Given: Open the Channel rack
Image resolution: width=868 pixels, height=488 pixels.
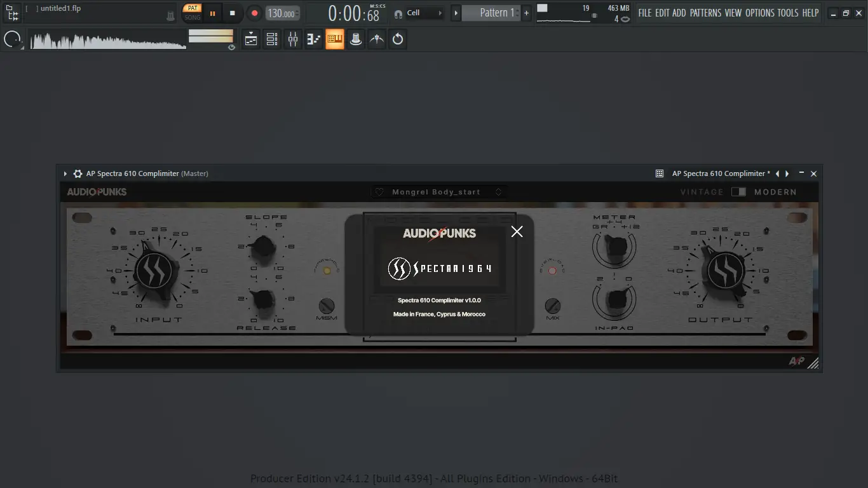Looking at the screenshot, I should 271,39.
